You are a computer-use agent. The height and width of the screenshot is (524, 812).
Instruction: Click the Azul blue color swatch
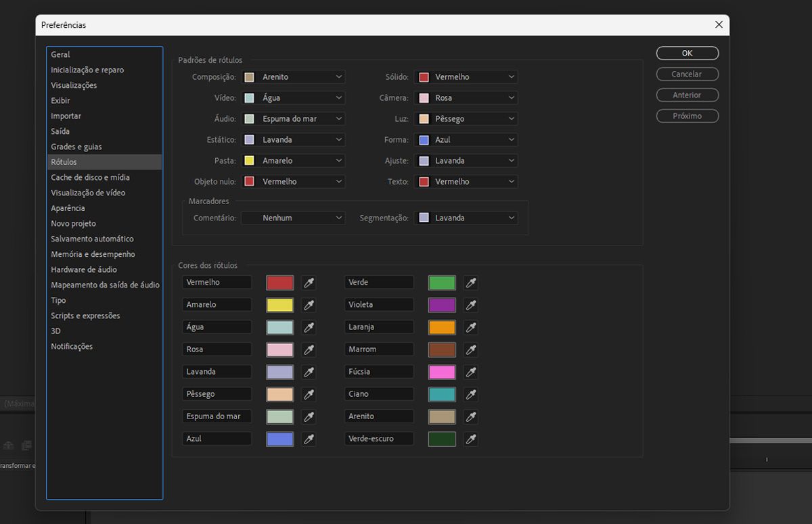[280, 439]
